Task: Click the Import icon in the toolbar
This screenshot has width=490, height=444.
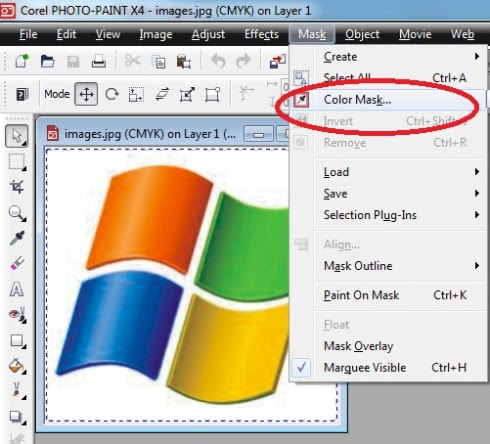Action: coord(277,61)
